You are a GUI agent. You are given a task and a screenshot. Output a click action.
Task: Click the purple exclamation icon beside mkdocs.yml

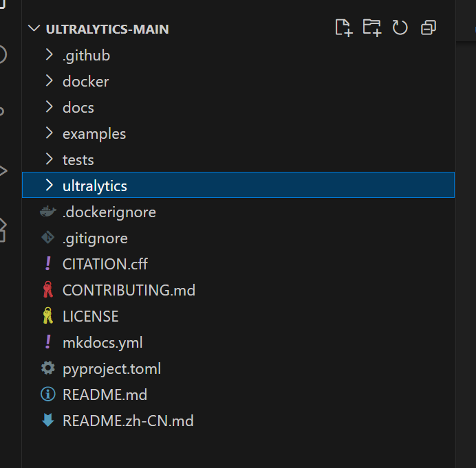(x=48, y=342)
